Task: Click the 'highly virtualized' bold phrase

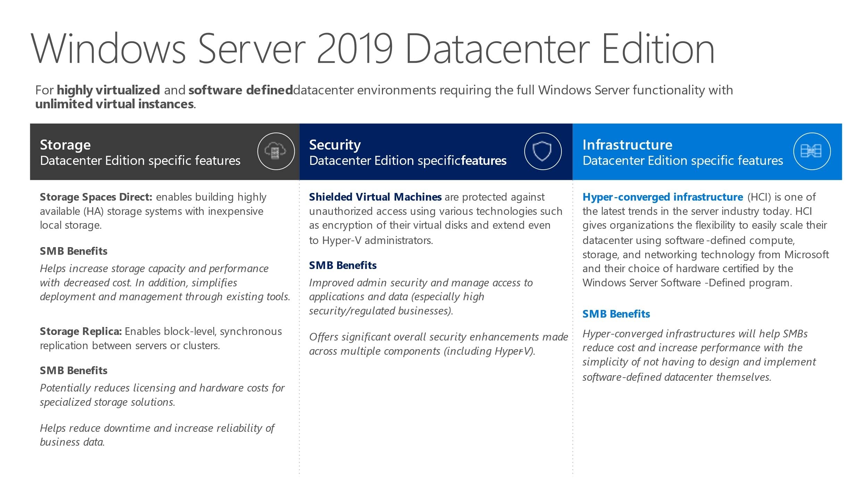Action: pos(108,90)
